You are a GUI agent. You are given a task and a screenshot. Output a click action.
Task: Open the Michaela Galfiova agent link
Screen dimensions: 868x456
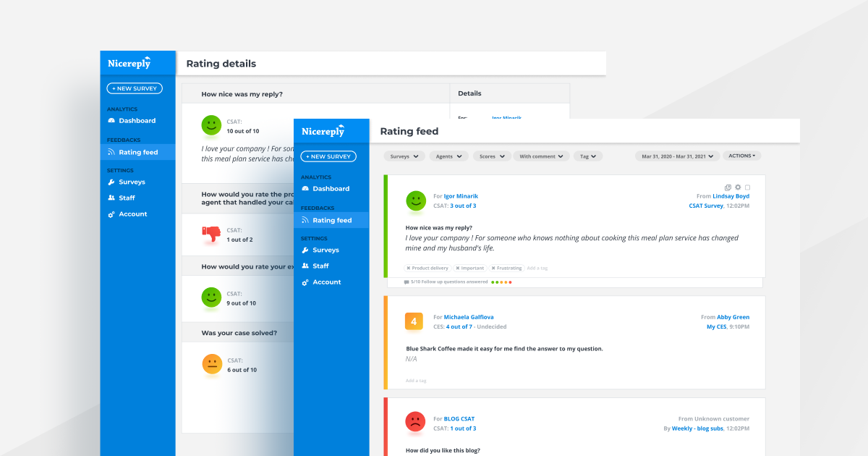pos(469,317)
